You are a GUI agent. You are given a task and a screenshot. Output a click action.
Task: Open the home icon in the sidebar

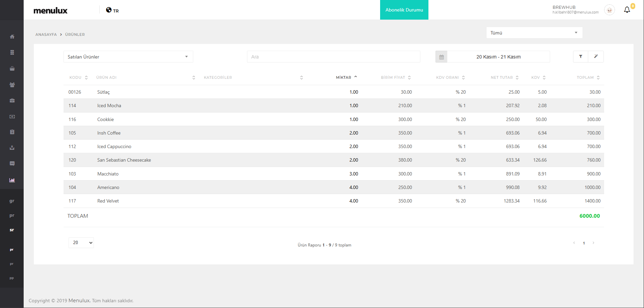(12, 37)
